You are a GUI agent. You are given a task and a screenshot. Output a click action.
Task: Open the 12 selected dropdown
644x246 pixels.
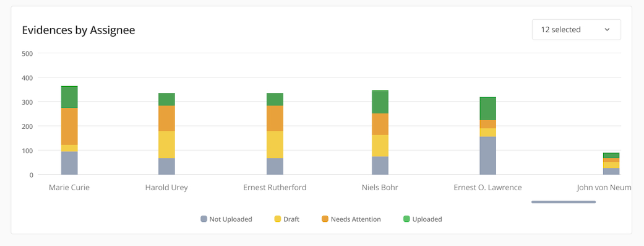[x=576, y=30]
